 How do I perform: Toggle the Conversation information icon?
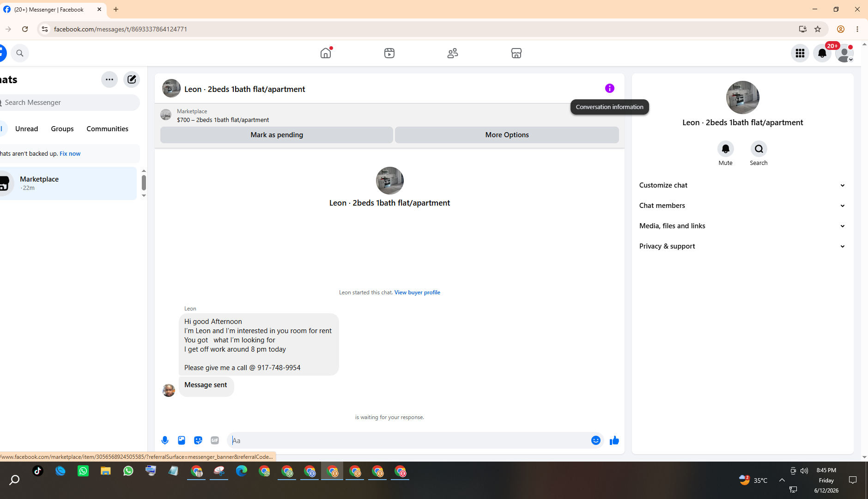click(610, 88)
